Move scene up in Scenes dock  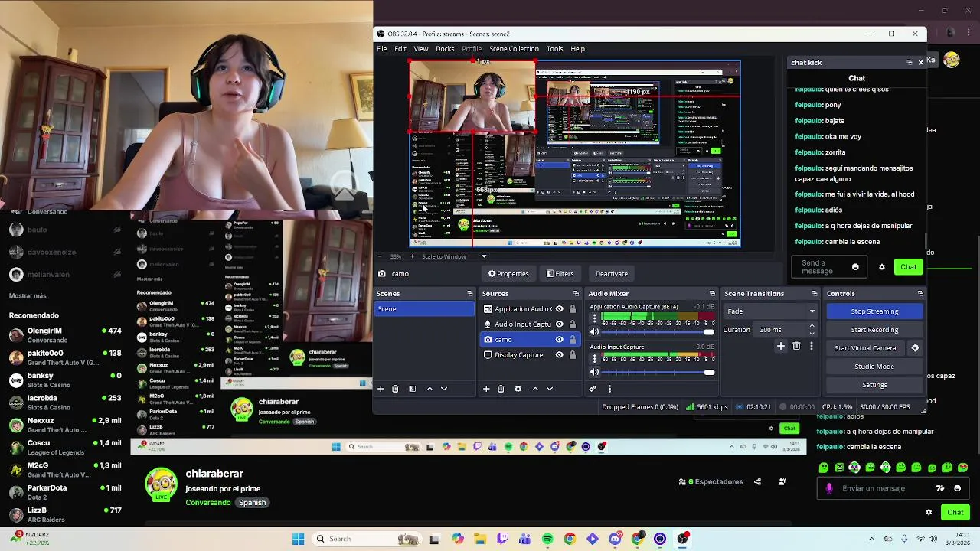(x=430, y=389)
